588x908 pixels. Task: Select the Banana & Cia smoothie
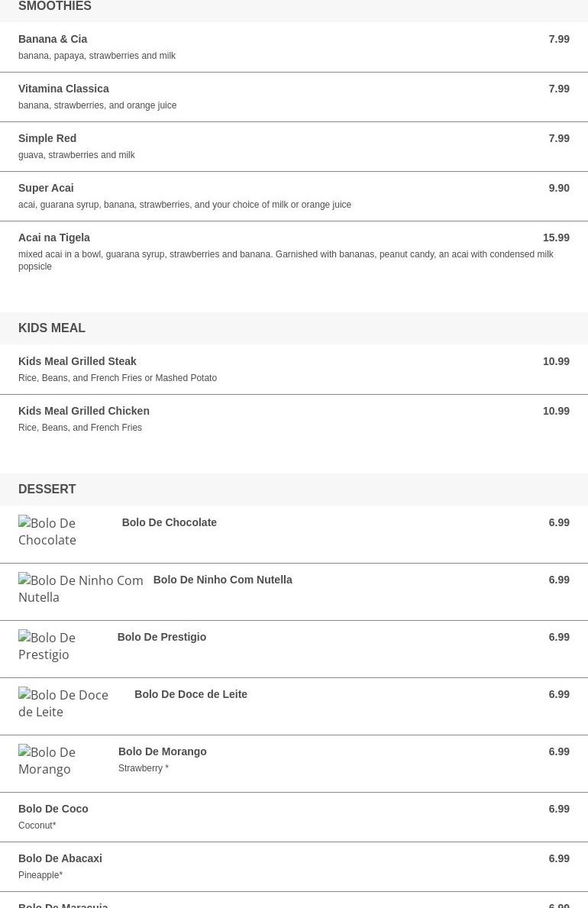pyautogui.click(x=294, y=47)
